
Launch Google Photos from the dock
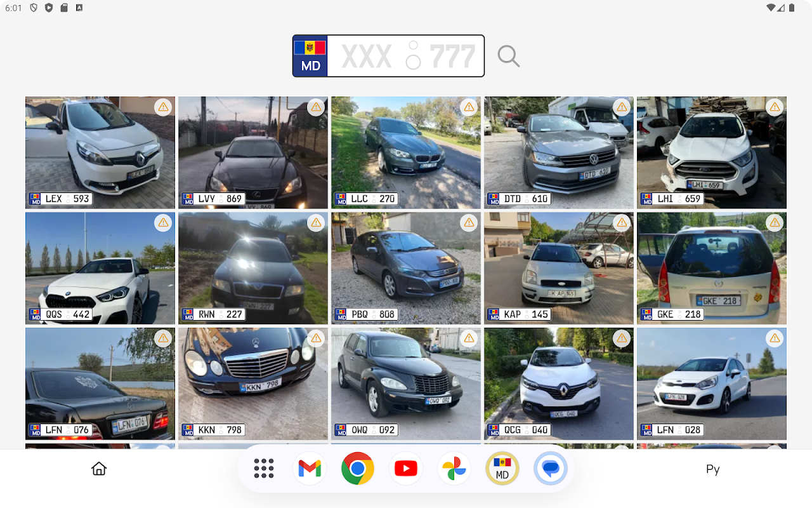pyautogui.click(x=454, y=469)
